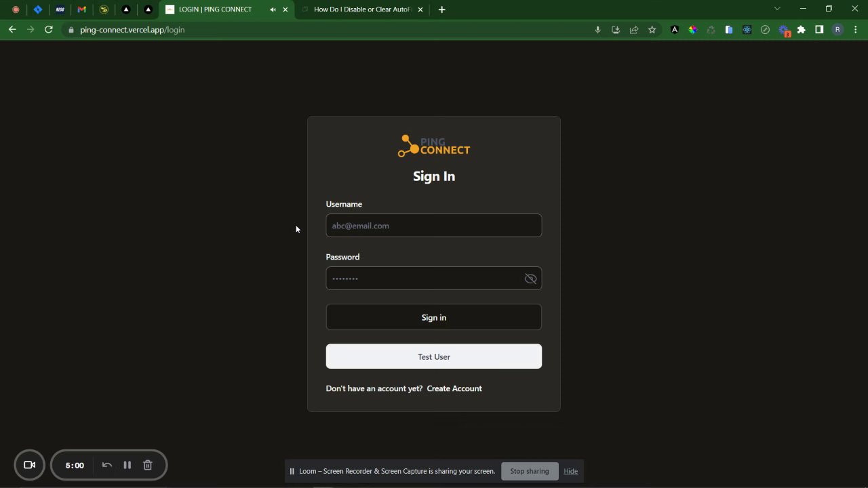Toggle the browser side panel
Screen dimensions: 868x488
click(x=819, y=30)
